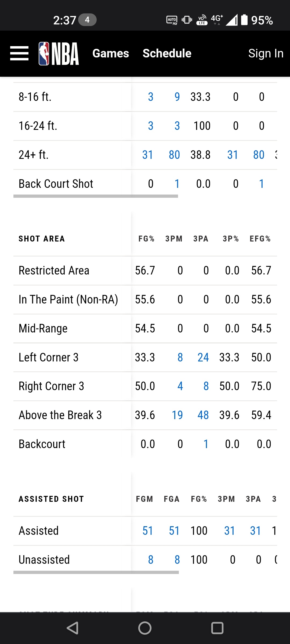This screenshot has height=644, width=290.
Task: Open Assisted field goals made 51
Action: tap(148, 531)
